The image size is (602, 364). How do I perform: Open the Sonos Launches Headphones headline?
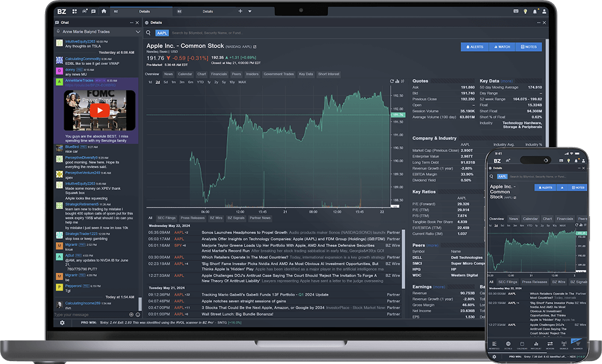244,232
